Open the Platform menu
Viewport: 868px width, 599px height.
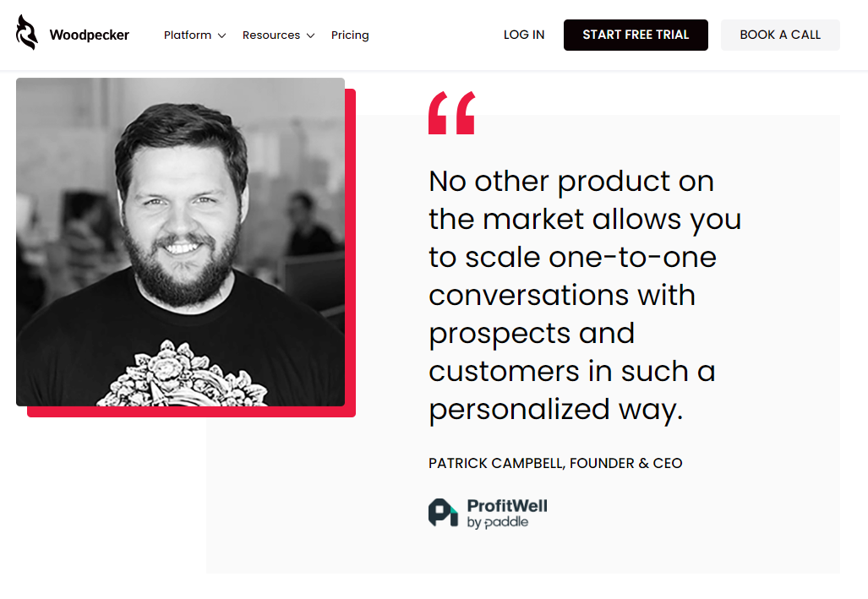tap(188, 35)
